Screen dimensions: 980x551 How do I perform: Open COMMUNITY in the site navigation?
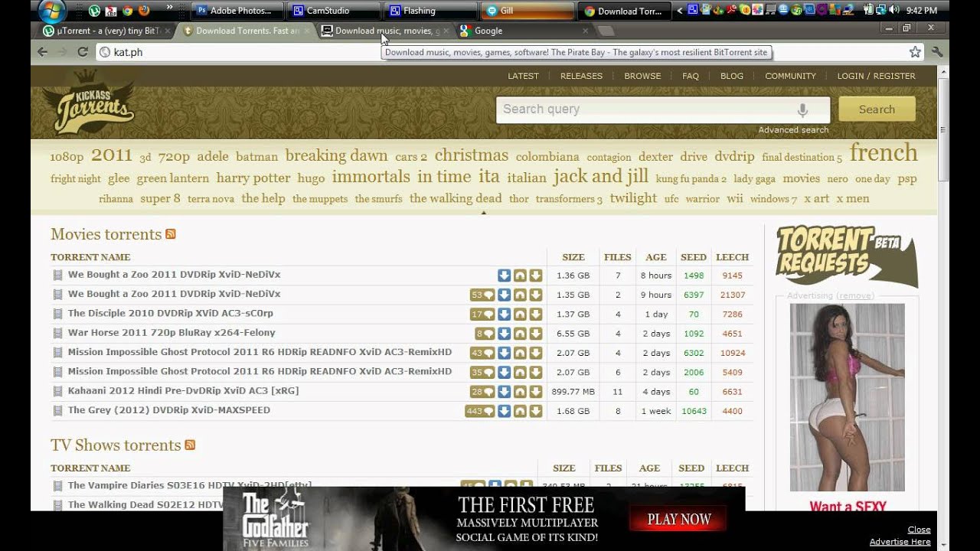790,76
